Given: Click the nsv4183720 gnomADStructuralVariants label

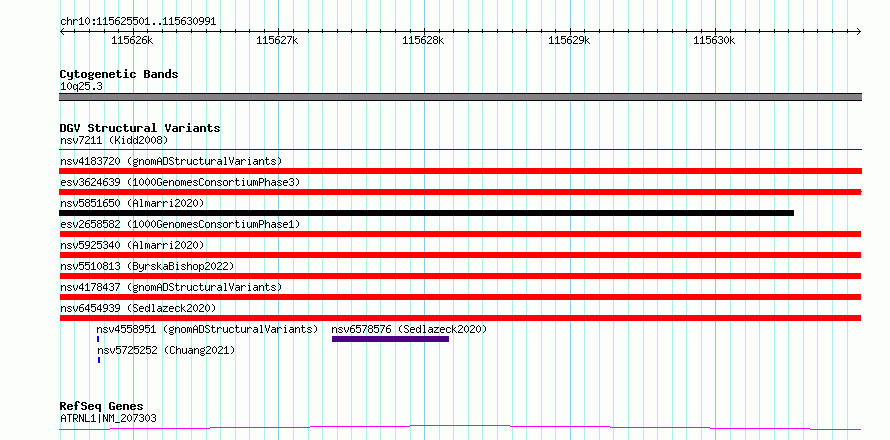Looking at the screenshot, I should (171, 161).
